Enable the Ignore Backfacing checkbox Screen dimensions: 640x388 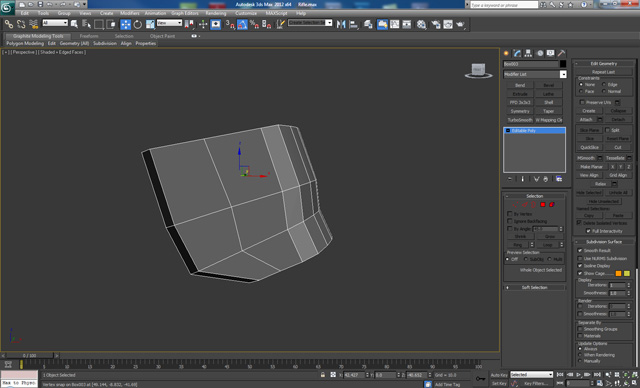coord(509,221)
